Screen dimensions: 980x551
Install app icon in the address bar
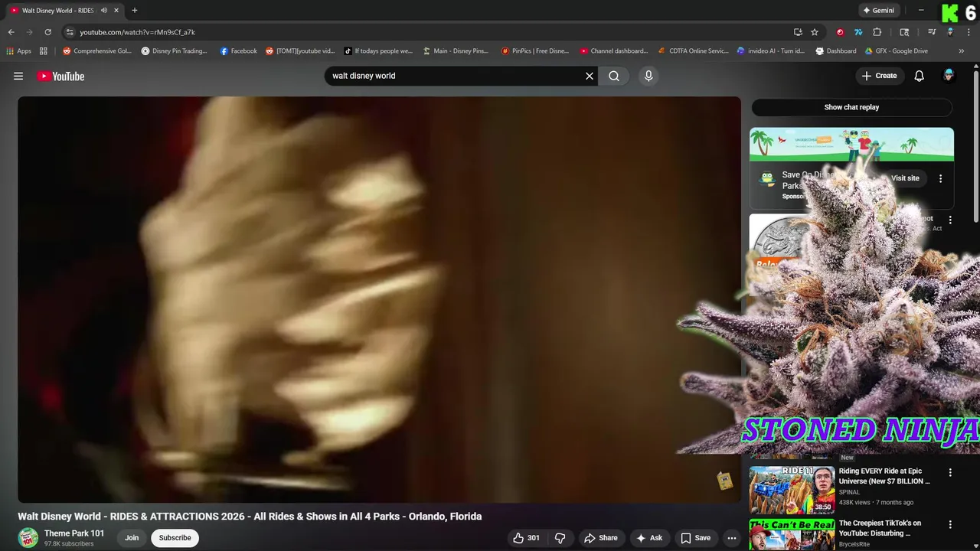[798, 32]
